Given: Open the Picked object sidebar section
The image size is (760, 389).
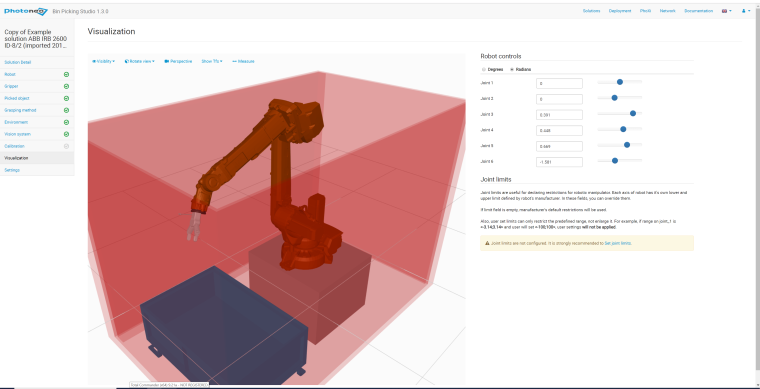Looking at the screenshot, I should pos(37,98).
